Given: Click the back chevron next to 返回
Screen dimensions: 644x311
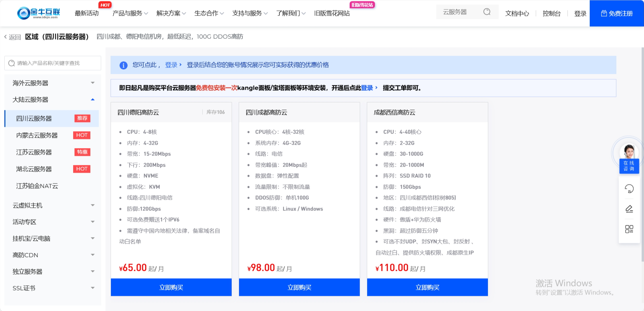Looking at the screenshot, I should click(5, 36).
